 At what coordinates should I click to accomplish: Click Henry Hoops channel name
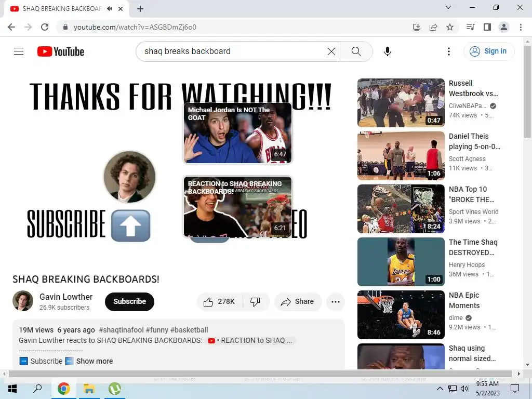point(467,264)
